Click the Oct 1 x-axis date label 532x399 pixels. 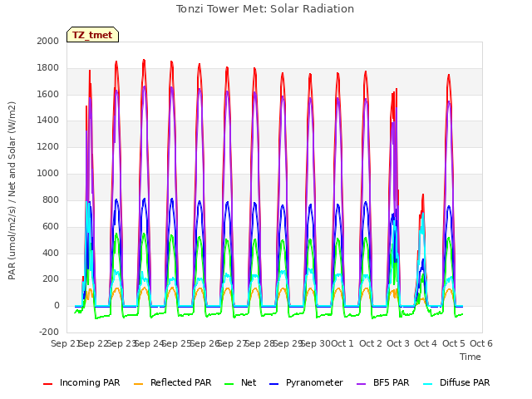(x=342, y=343)
